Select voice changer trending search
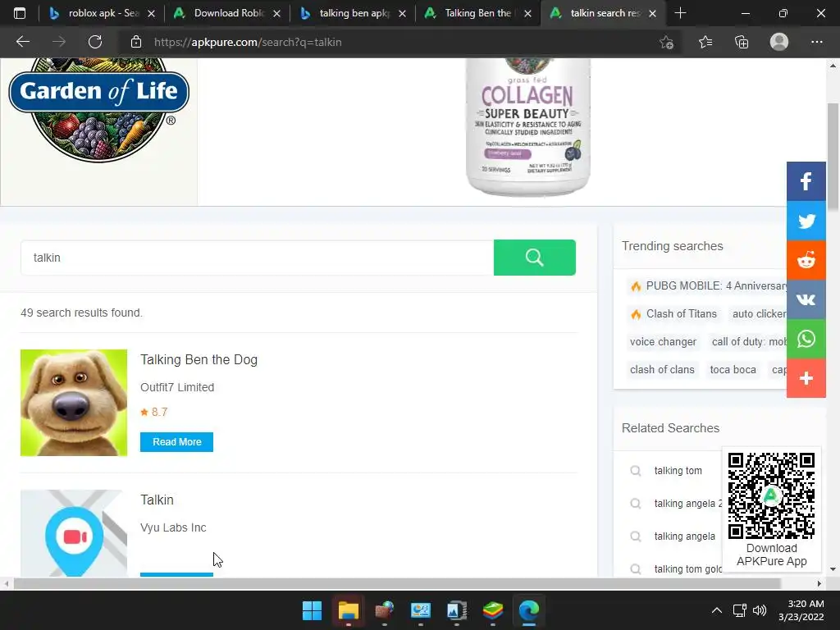840x630 pixels. (x=663, y=342)
